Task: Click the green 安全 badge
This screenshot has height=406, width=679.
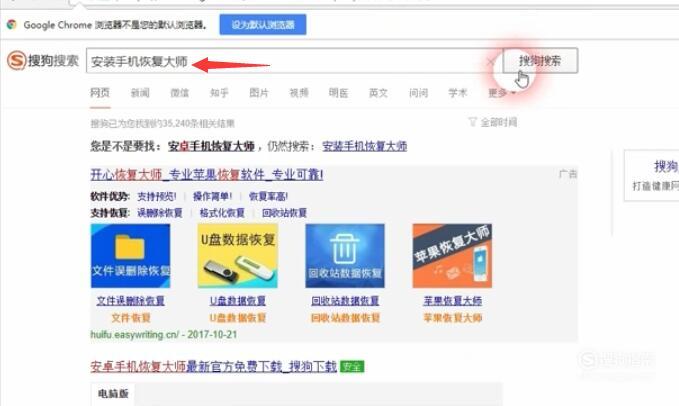Action: [352, 367]
